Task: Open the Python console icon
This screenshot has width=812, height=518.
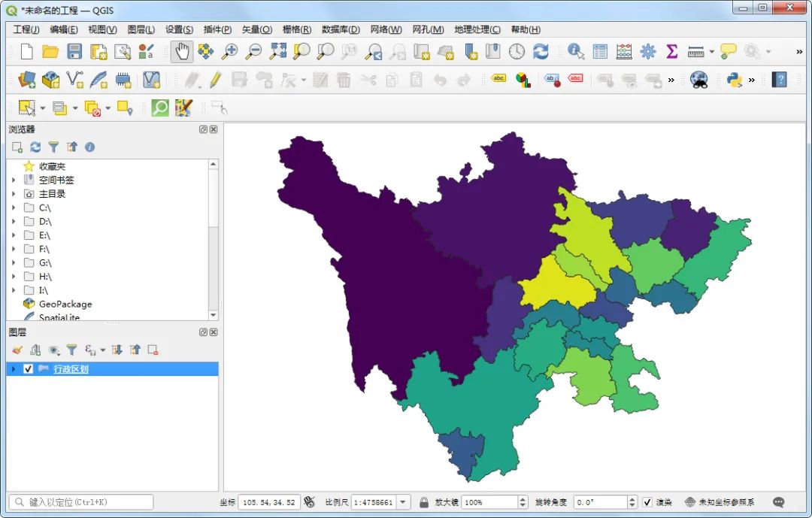Action: 735,80
